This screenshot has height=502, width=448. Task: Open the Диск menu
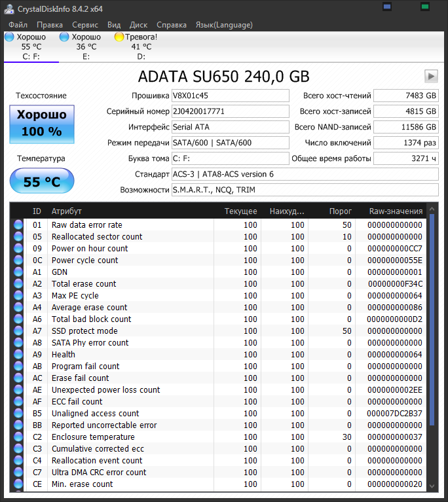pos(138,25)
